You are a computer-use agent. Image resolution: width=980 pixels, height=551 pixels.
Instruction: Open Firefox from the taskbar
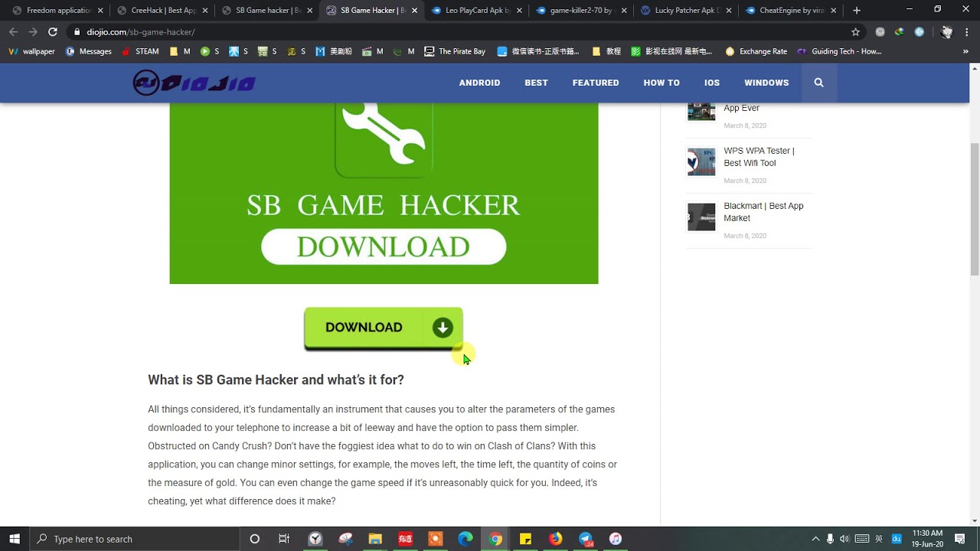(x=555, y=539)
